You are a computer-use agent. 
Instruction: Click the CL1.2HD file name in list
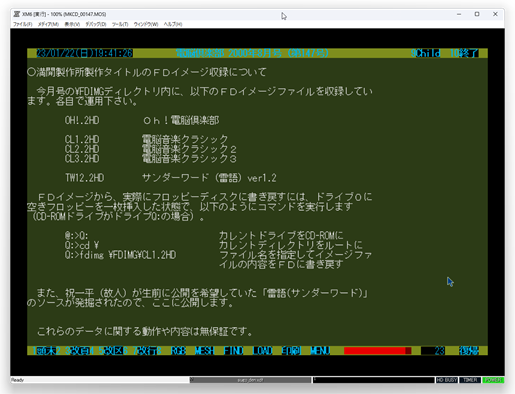click(x=82, y=139)
